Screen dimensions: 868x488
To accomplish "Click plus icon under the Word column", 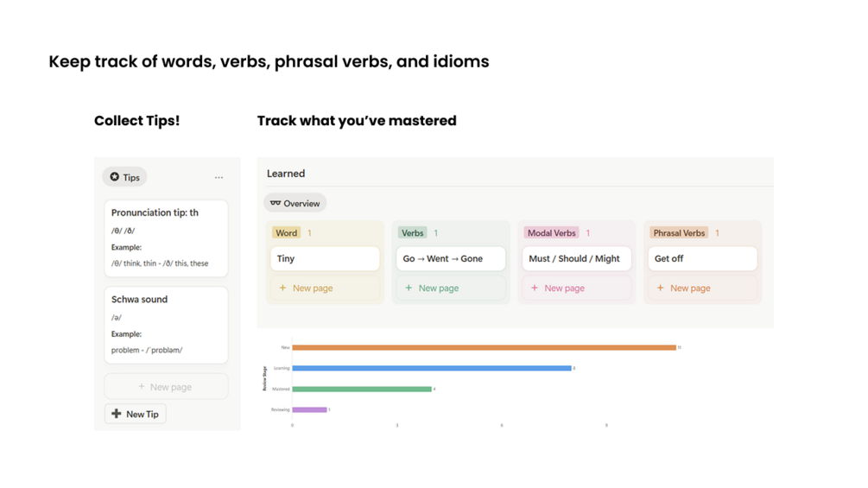I will (x=282, y=288).
